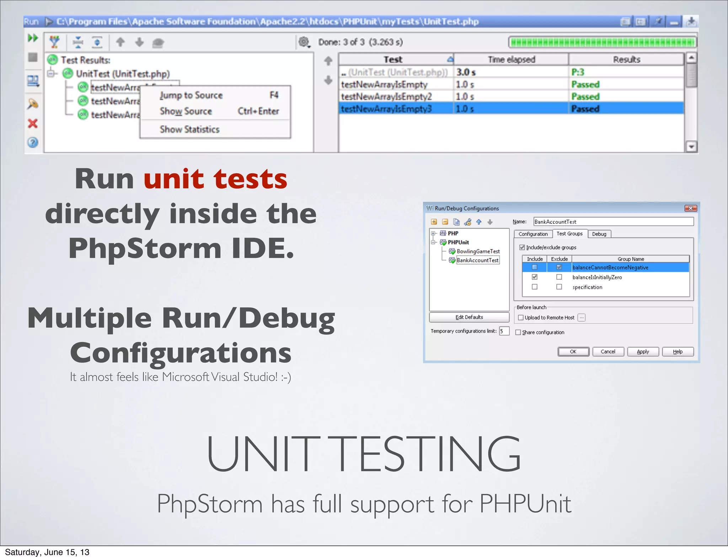The width and height of the screenshot is (728, 560).
Task: Choose Jump to Source in context menu
Action: click(215, 95)
